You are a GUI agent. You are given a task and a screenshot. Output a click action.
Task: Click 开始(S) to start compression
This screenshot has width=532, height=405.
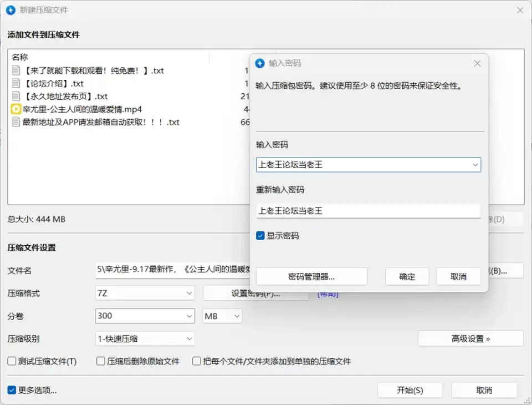click(410, 390)
